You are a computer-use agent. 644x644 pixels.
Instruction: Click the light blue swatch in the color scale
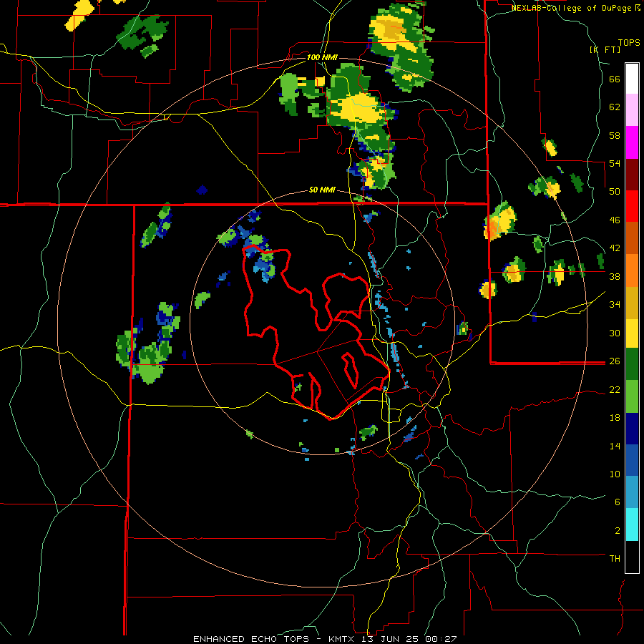[x=632, y=492]
